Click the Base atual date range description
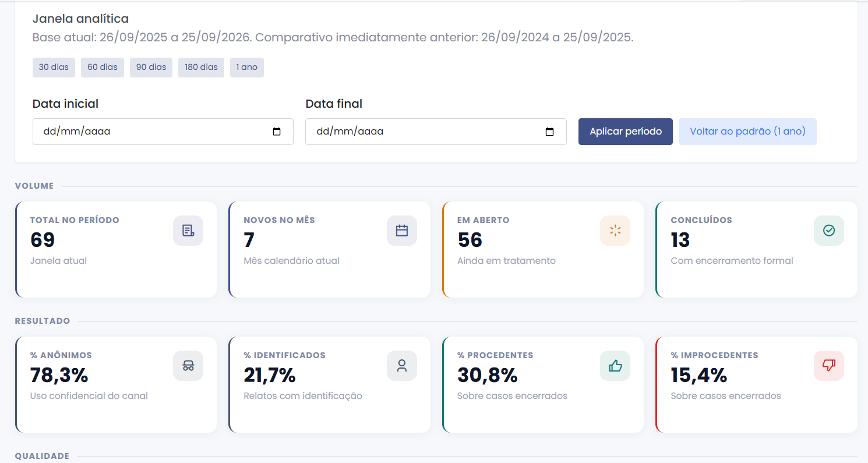Image resolution: width=868 pixels, height=463 pixels. point(333,38)
